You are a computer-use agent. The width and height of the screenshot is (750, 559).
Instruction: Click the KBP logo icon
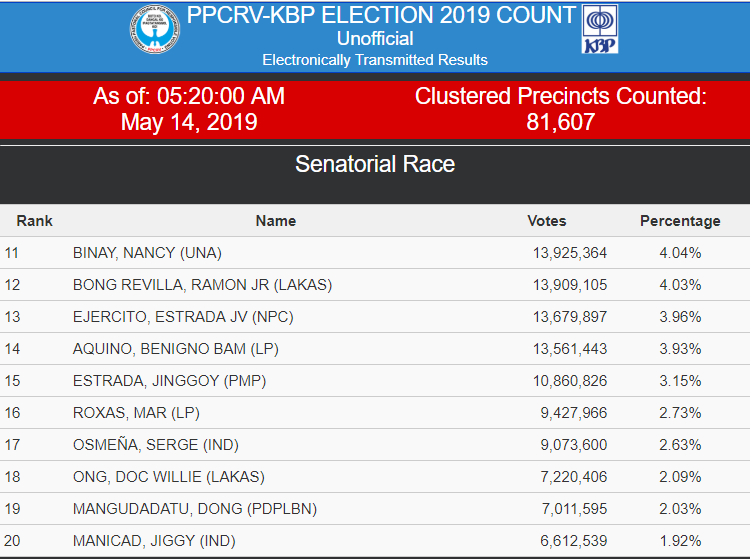coord(600,29)
